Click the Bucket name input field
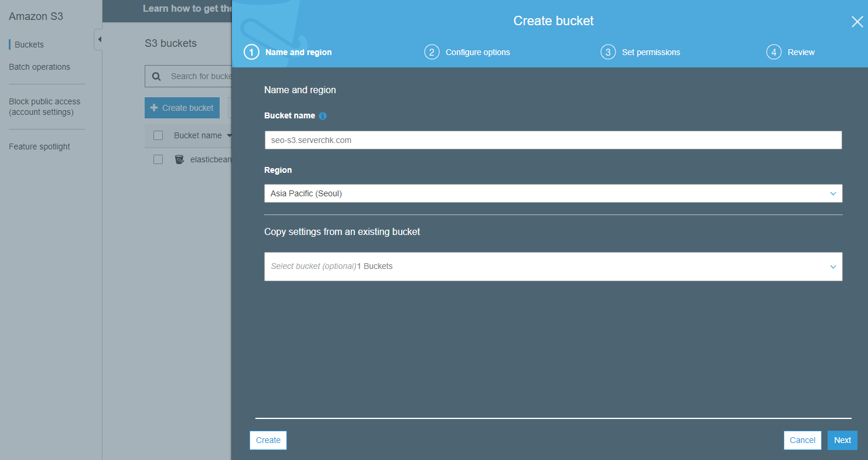 pyautogui.click(x=553, y=140)
